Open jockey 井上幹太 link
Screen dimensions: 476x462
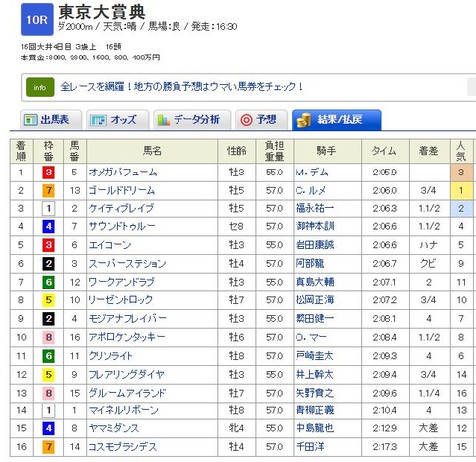coord(314,375)
